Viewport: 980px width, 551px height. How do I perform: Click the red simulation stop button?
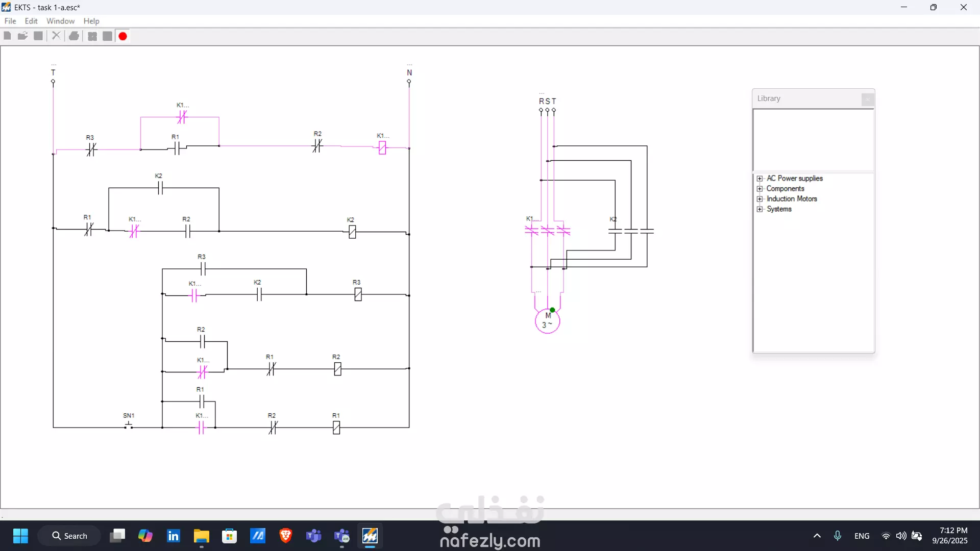point(123,36)
